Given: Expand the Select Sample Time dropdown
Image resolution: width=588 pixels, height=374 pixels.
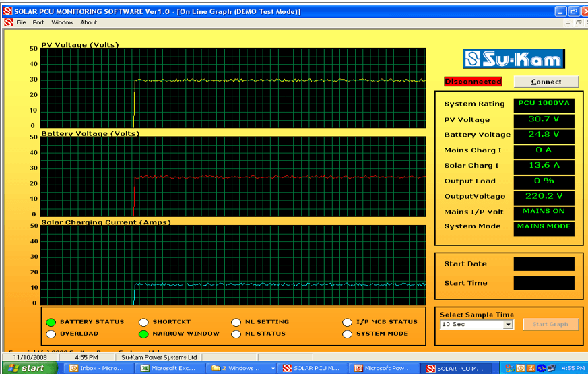Looking at the screenshot, I should pyautogui.click(x=509, y=325).
